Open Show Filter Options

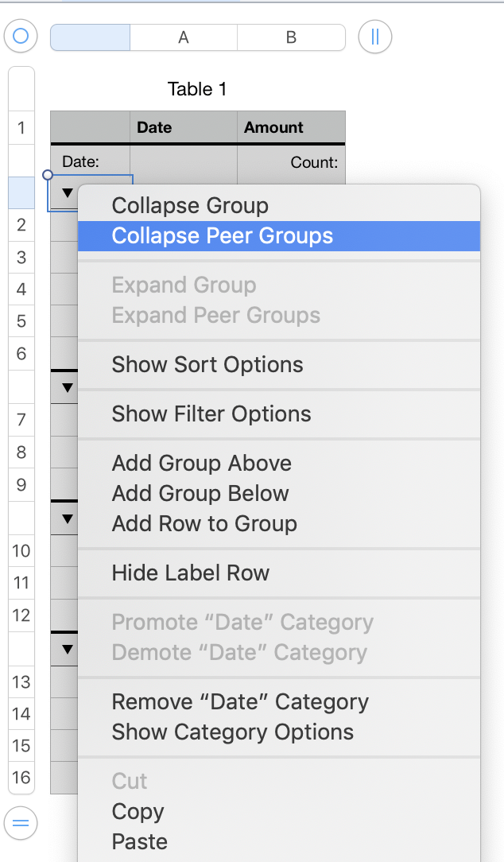coord(211,414)
